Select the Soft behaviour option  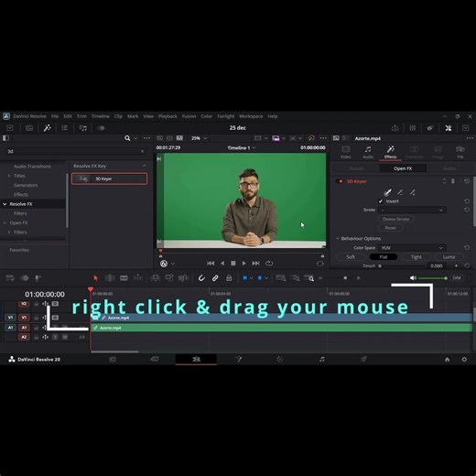click(351, 257)
